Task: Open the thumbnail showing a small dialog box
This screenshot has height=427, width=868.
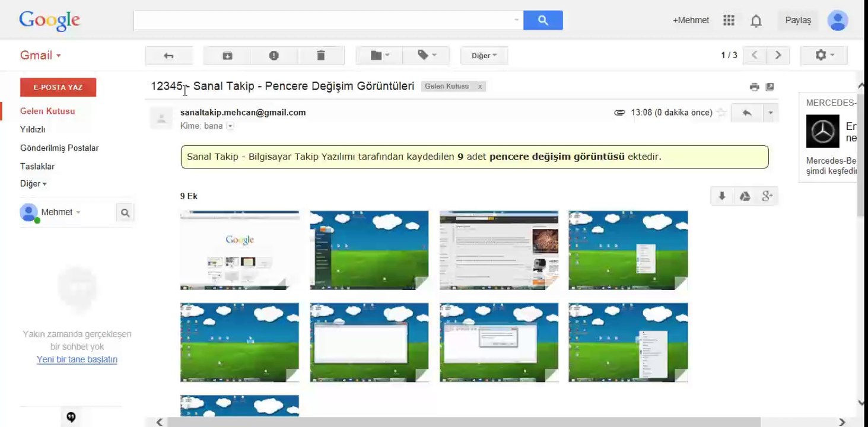Action: coord(499,342)
